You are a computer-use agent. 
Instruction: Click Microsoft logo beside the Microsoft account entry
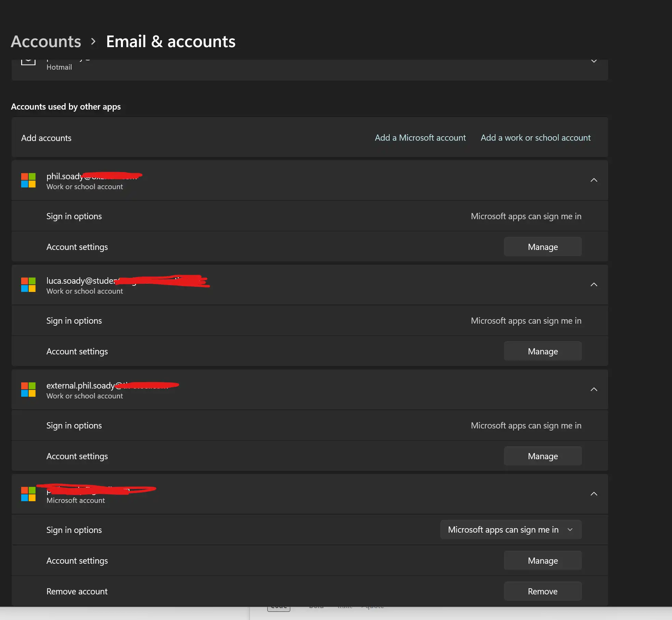(28, 494)
